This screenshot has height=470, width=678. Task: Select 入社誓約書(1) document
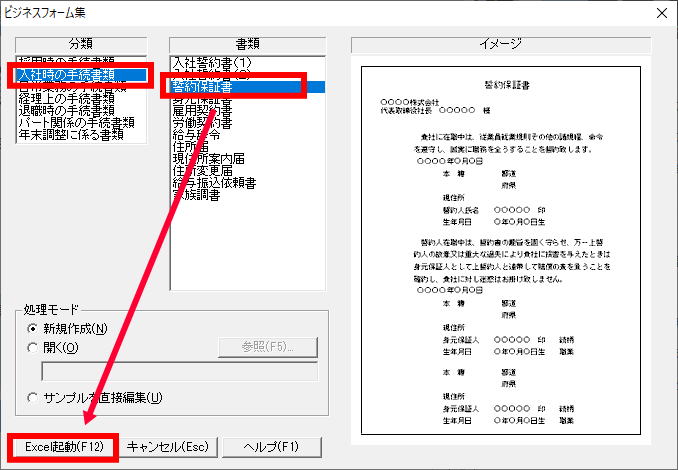tap(212, 62)
